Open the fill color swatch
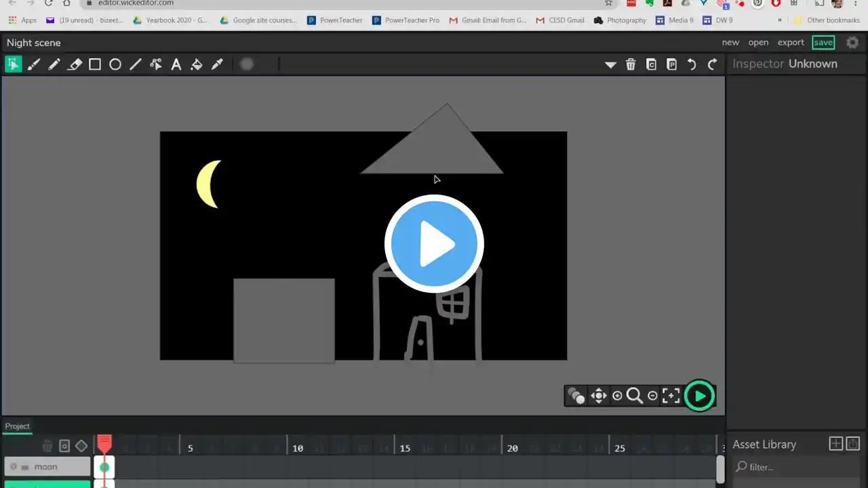This screenshot has height=488, width=868. [x=247, y=64]
